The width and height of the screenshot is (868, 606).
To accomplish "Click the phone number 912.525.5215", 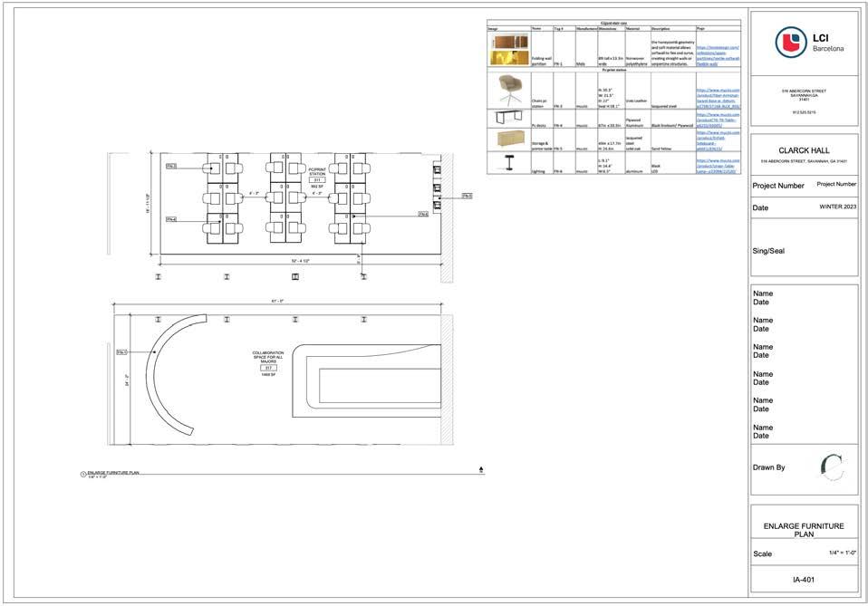I will pos(804,112).
